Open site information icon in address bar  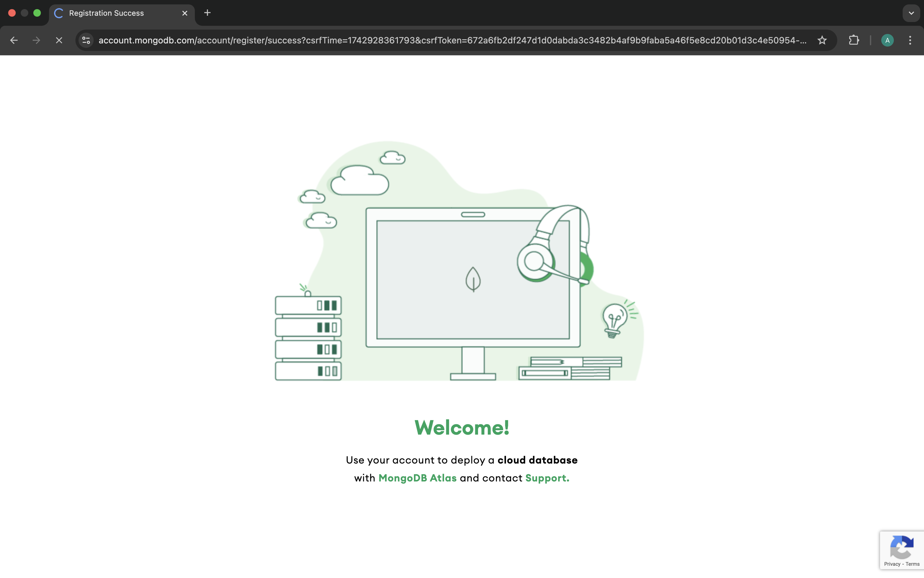[86, 40]
